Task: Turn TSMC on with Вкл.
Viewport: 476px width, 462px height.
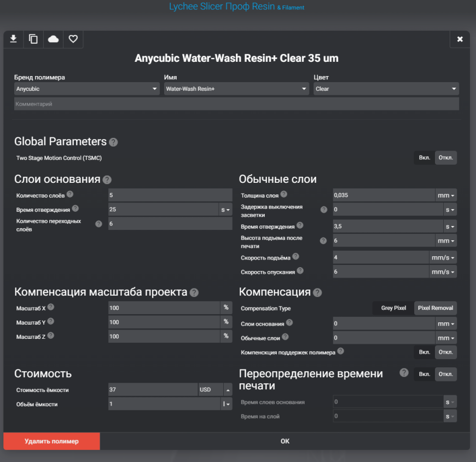Action: 425,158
